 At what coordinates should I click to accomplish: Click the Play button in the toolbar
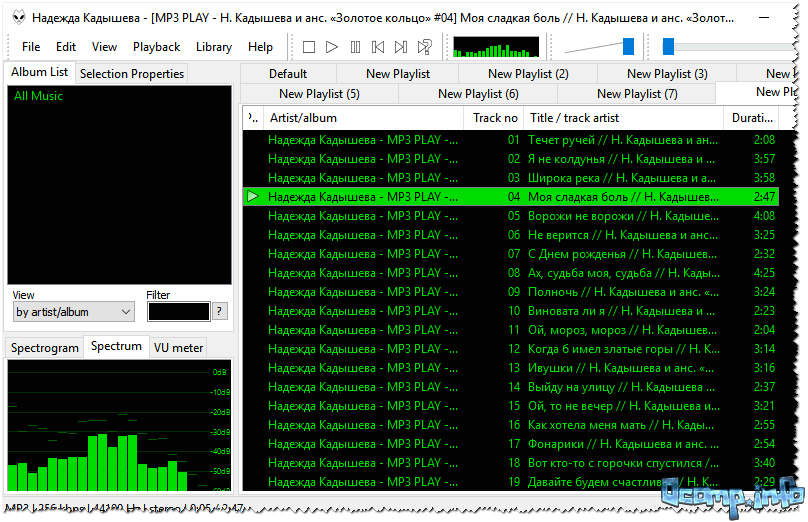point(332,47)
